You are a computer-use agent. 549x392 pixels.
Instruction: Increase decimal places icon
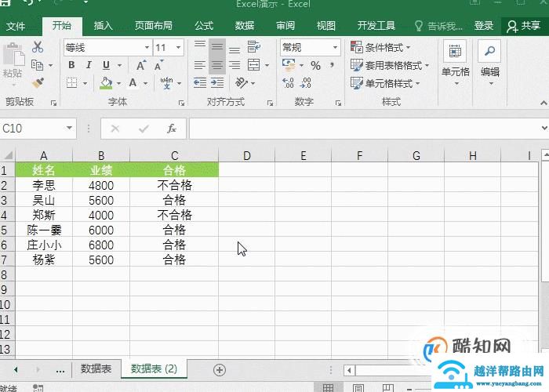(288, 83)
